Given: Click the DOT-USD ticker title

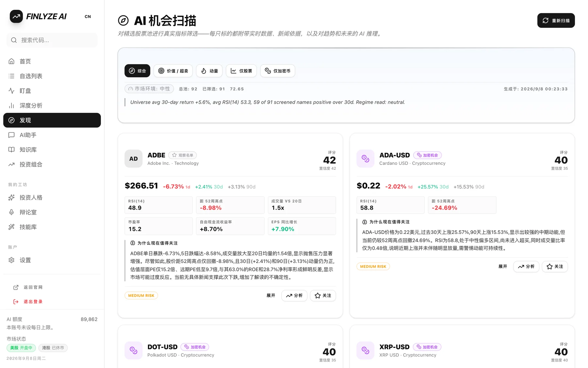Looking at the screenshot, I should click(162, 347).
